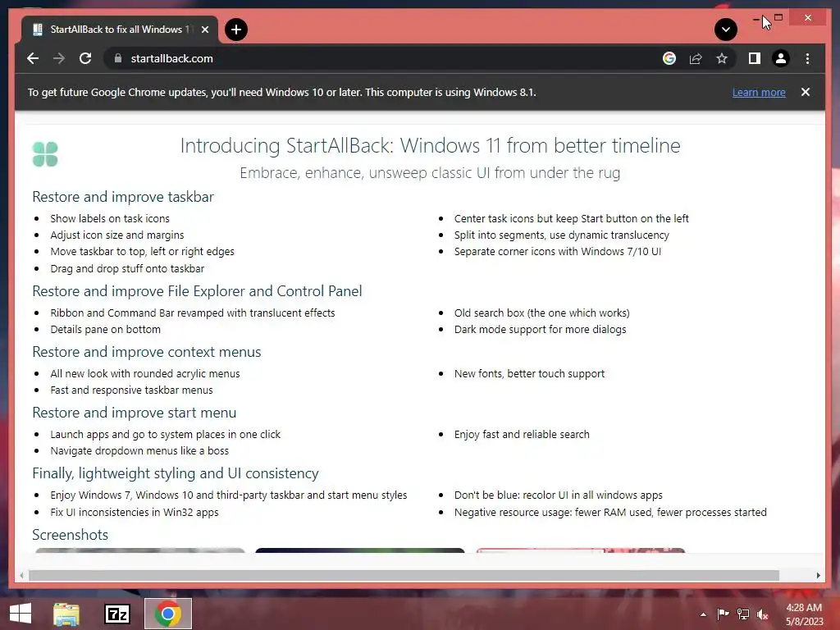This screenshot has height=630, width=840.
Task: View site information via lock icon
Action: (x=118, y=58)
